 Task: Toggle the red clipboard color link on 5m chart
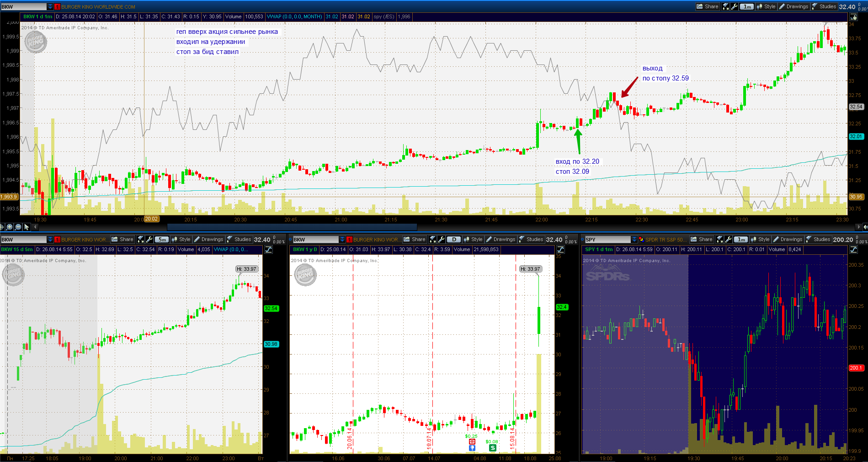pyautogui.click(x=58, y=239)
